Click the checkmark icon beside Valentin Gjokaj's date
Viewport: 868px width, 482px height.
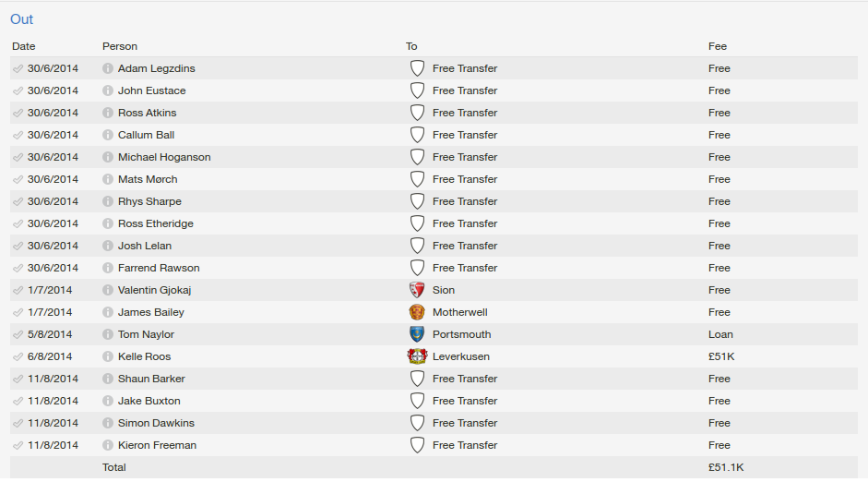18,290
